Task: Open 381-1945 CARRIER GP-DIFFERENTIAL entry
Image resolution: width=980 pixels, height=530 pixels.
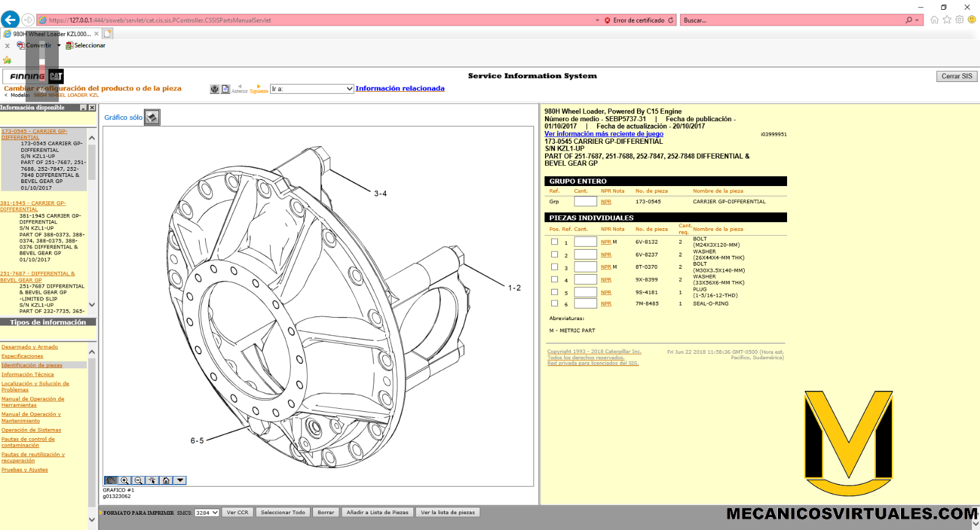Action: [33, 206]
